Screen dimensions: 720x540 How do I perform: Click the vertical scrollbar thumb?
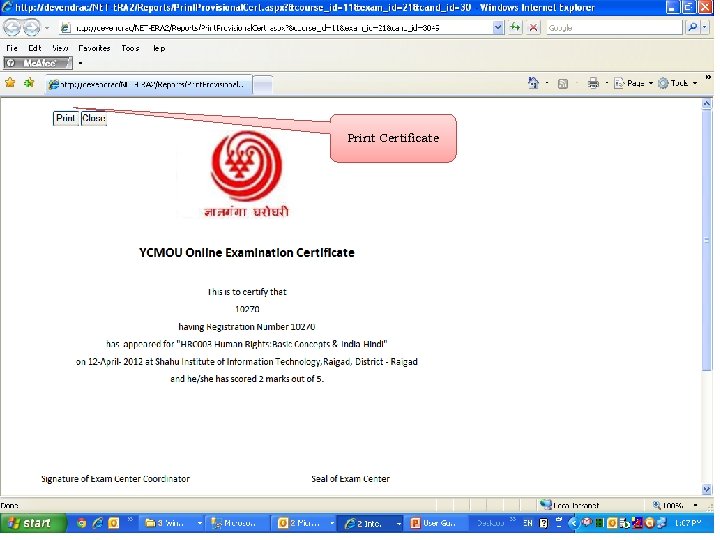pyautogui.click(x=707, y=240)
